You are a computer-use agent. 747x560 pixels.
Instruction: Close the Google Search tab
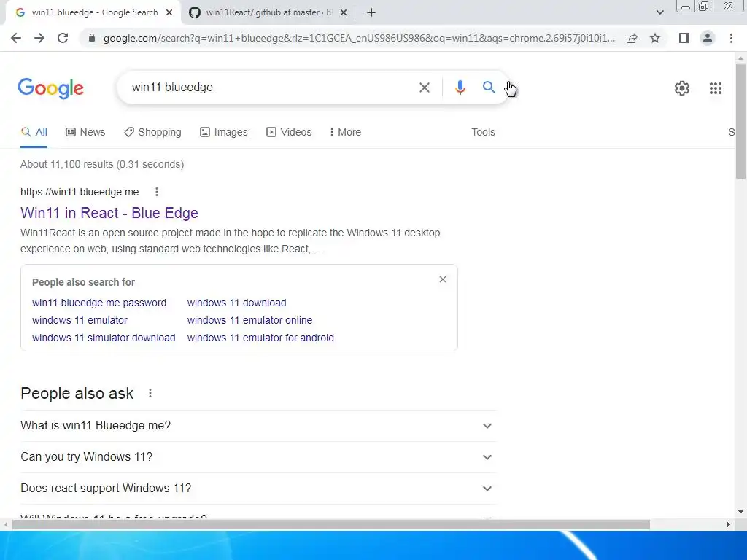(169, 12)
